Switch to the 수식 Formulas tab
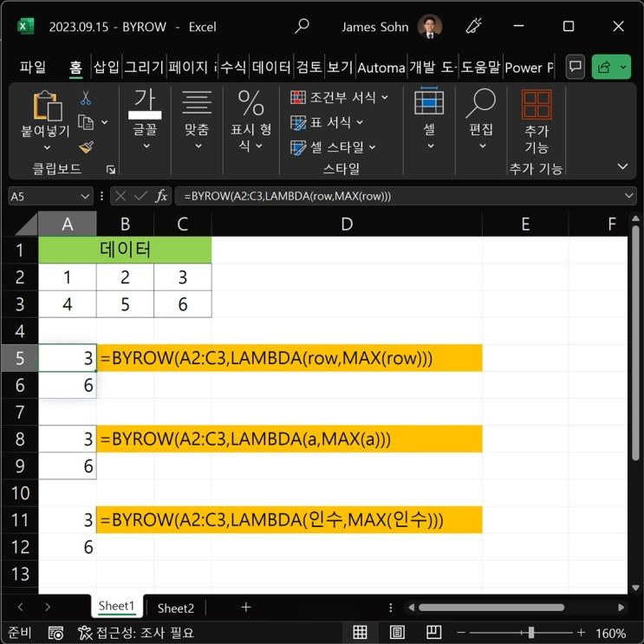The width and height of the screenshot is (644, 644). tap(234, 67)
